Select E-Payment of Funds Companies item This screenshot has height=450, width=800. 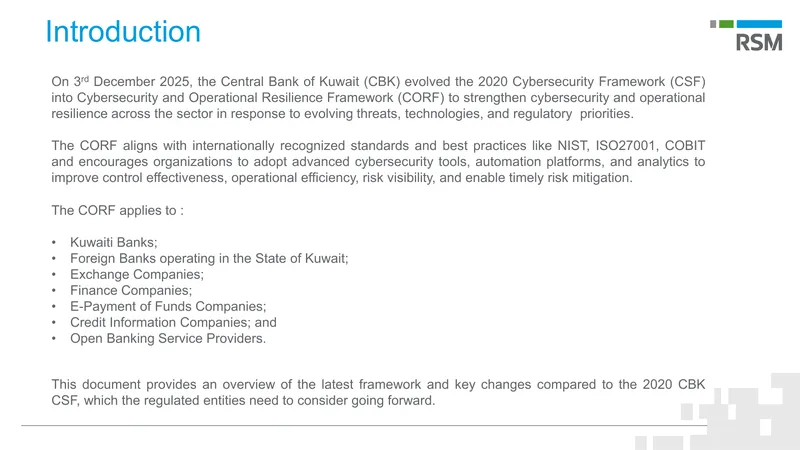[x=168, y=307]
